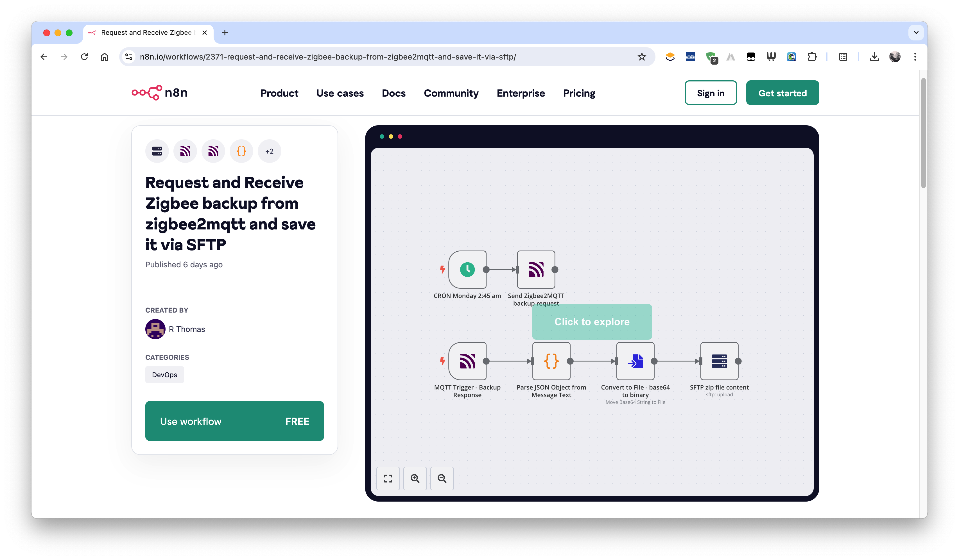Click the Get started button
Image resolution: width=959 pixels, height=560 pixels.
(x=782, y=93)
